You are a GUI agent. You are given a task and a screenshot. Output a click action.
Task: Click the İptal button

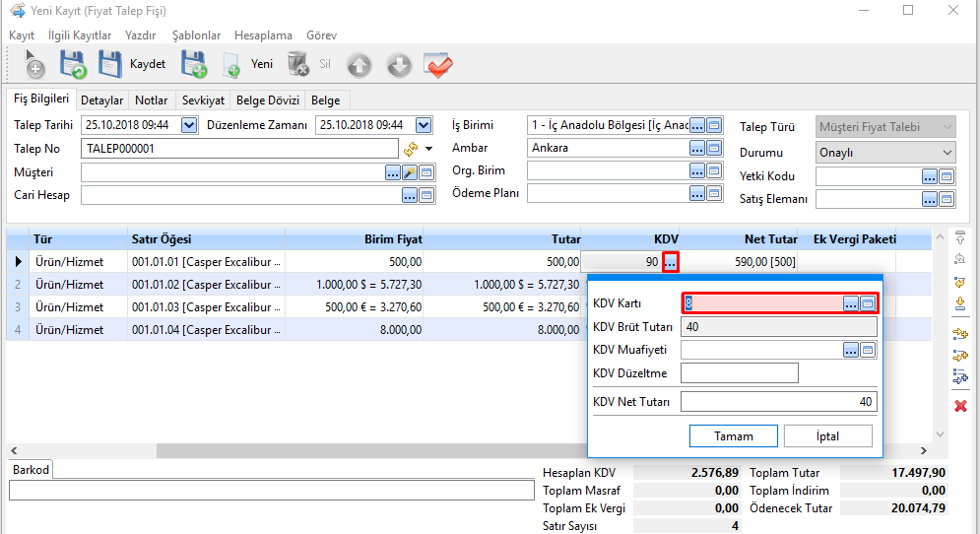pyautogui.click(x=827, y=436)
